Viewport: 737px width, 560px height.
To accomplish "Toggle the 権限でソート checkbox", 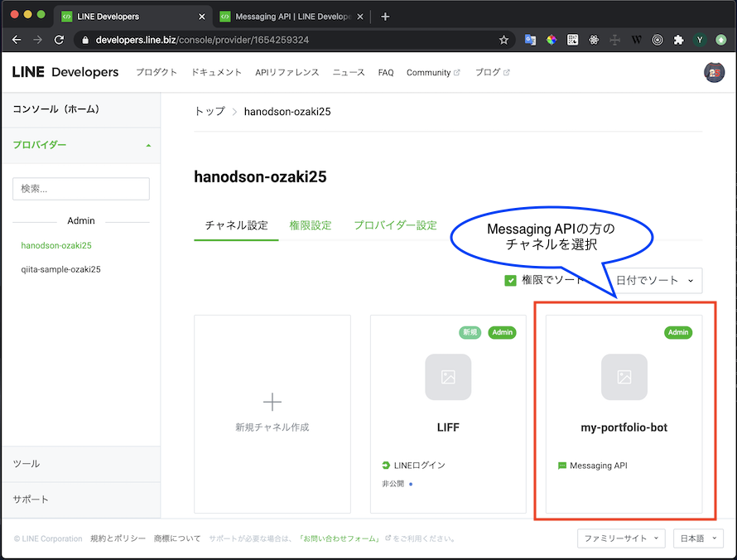I will [510, 281].
